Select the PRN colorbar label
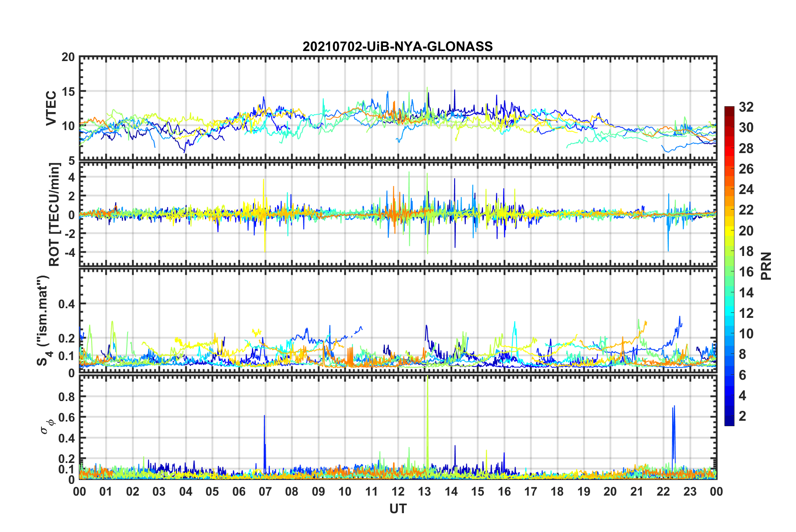This screenshot has height=532, width=796. click(x=766, y=266)
